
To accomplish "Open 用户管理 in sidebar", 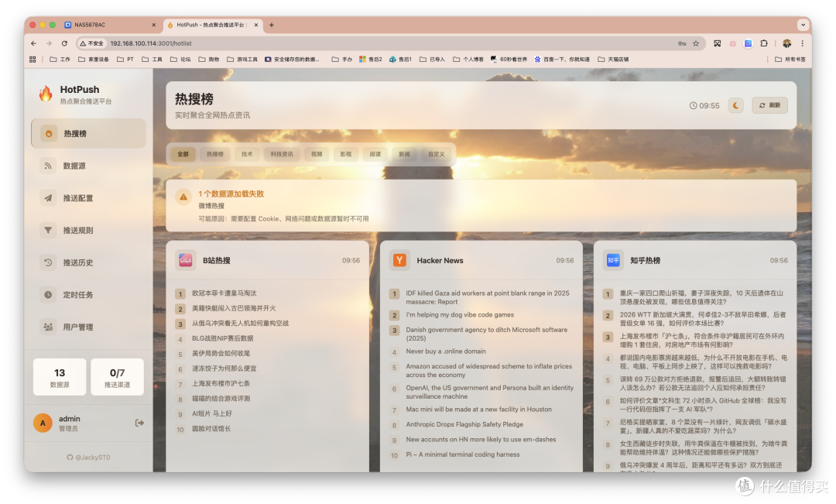I will coord(88,327).
